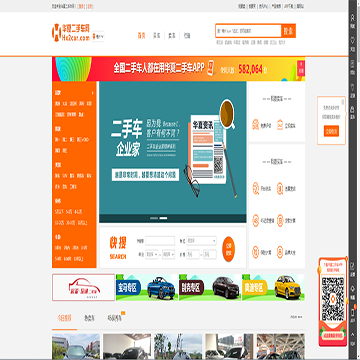The image size is (360, 360).
Task: Select the second carousel indicator dash
Action: (163, 218)
